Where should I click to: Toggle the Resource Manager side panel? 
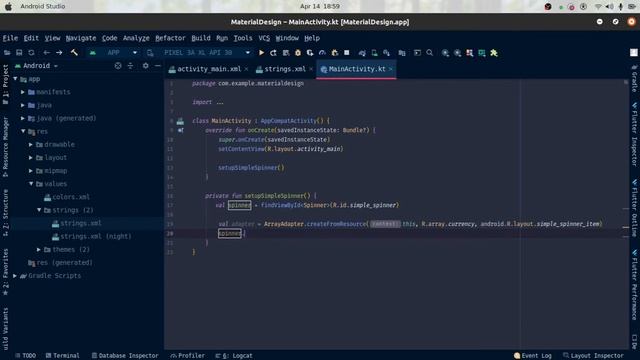5,147
